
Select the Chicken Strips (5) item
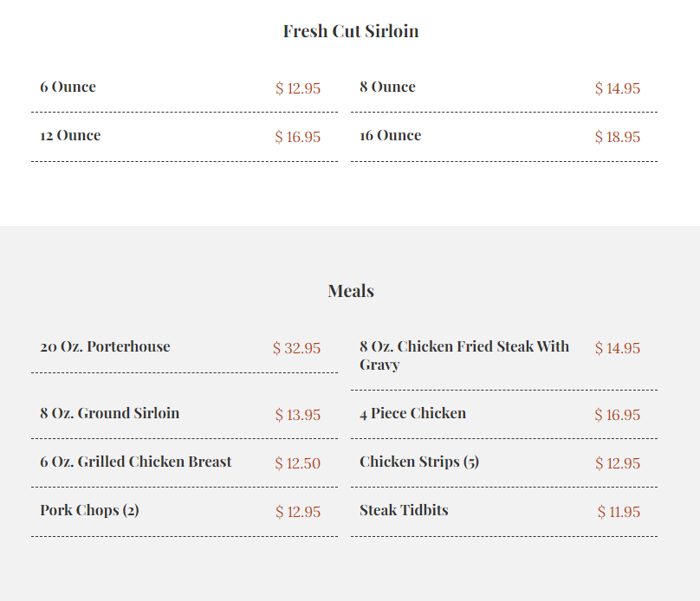419,462
